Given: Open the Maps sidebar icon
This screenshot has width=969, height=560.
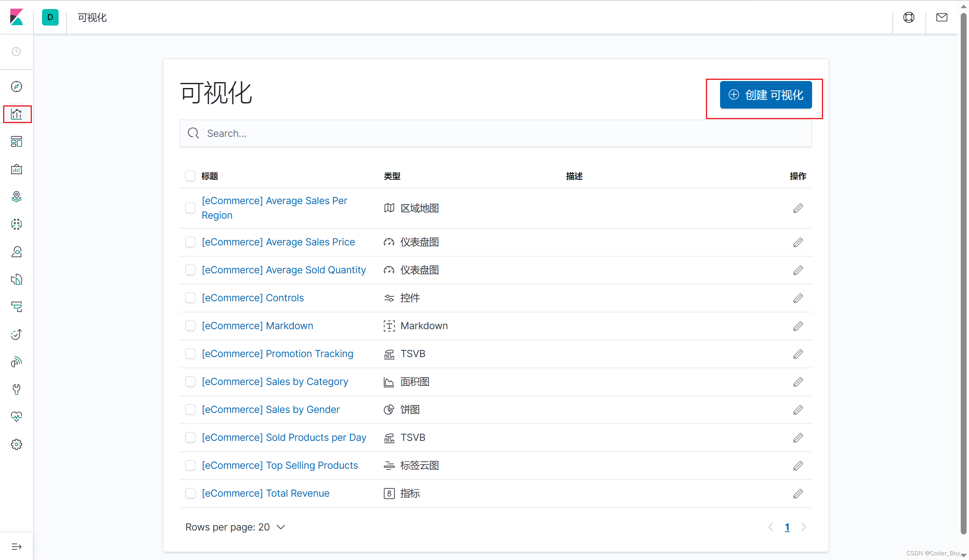Looking at the screenshot, I should tap(16, 197).
